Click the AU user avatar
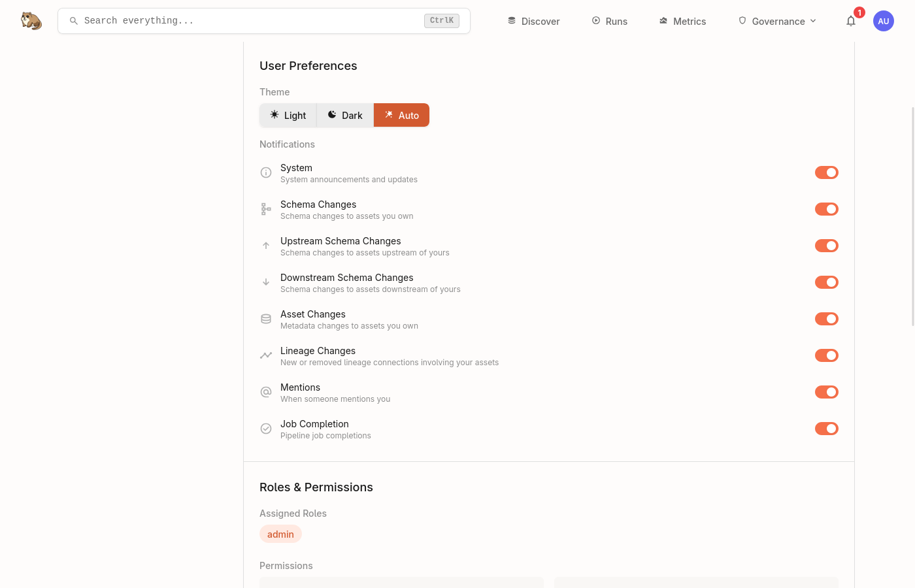The width and height of the screenshot is (915, 588). pyautogui.click(x=883, y=20)
